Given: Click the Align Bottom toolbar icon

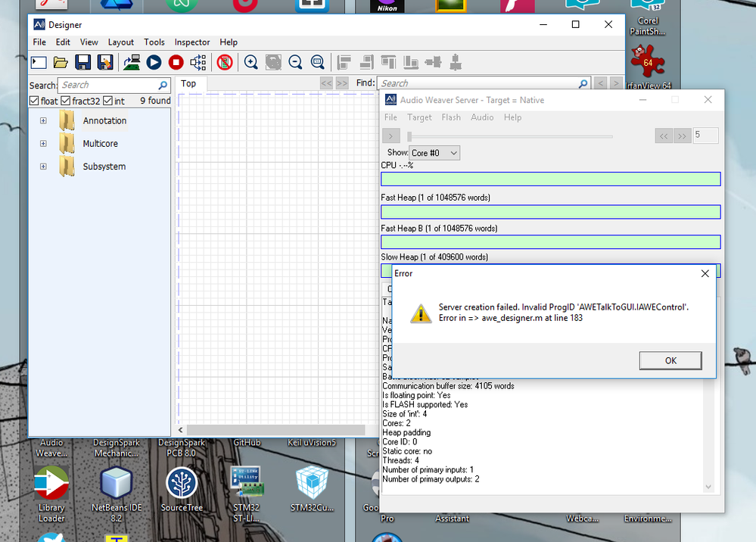Looking at the screenshot, I should click(411, 62).
